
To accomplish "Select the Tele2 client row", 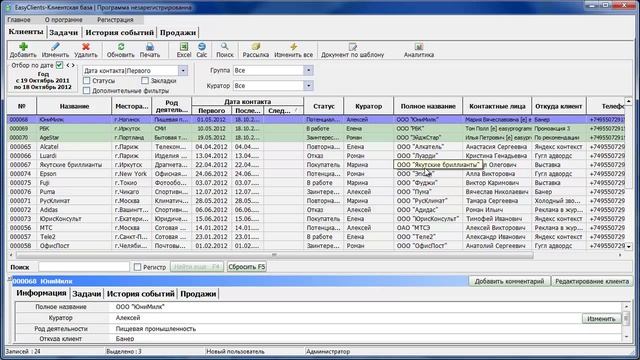I will click(316, 237).
